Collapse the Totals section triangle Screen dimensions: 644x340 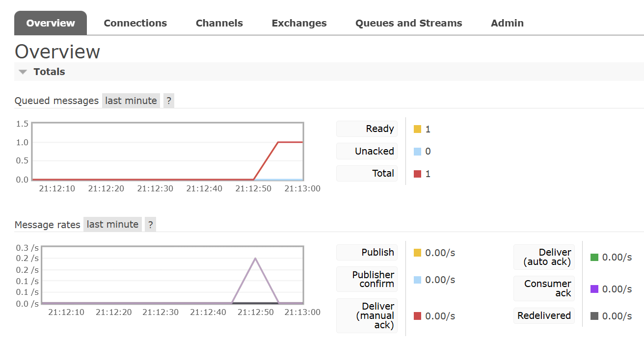[x=23, y=72]
